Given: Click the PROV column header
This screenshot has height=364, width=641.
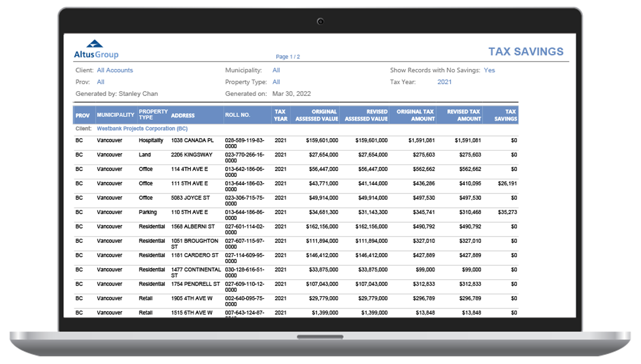Looking at the screenshot, I should (x=82, y=116).
